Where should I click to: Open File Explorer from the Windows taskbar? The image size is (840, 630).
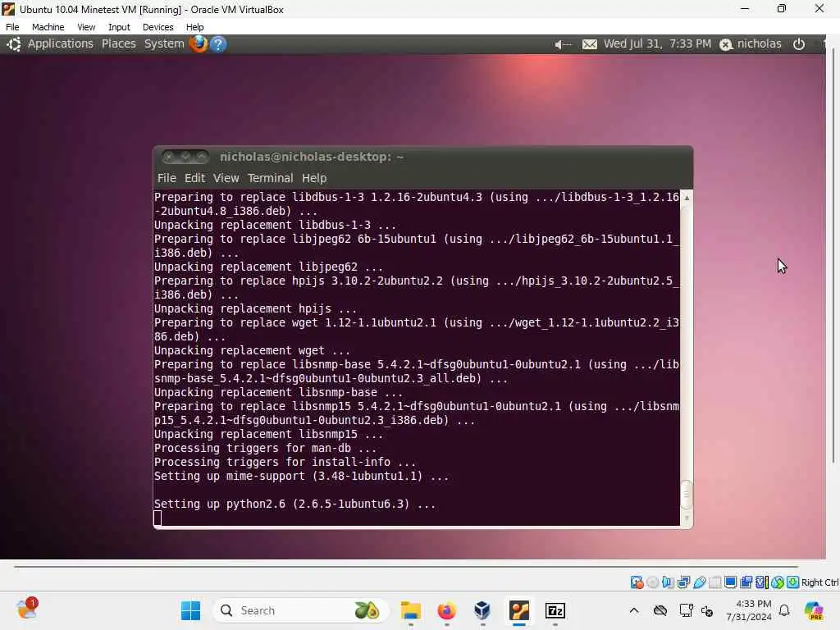coord(411,610)
